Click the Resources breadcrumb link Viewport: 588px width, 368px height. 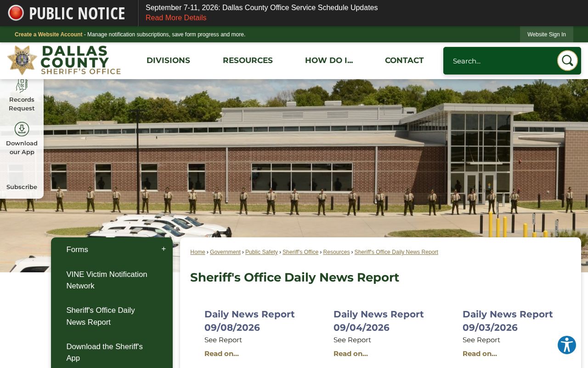(336, 252)
